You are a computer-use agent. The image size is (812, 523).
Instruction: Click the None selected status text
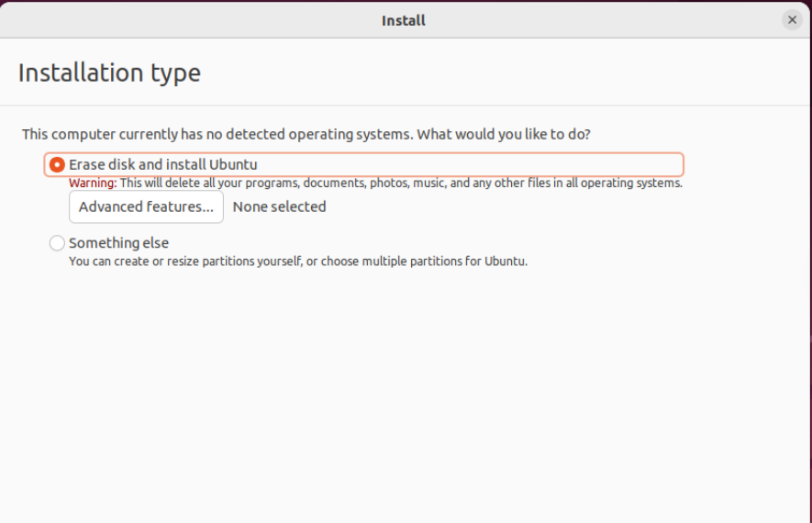click(x=279, y=206)
